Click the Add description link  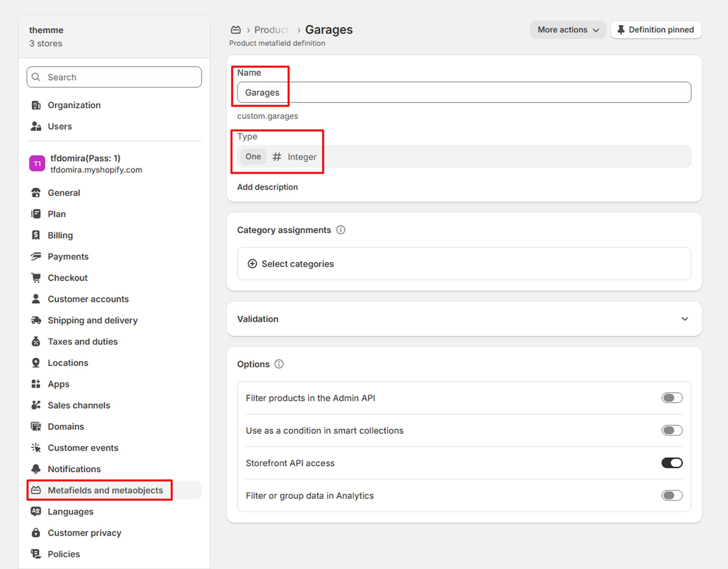pos(267,187)
